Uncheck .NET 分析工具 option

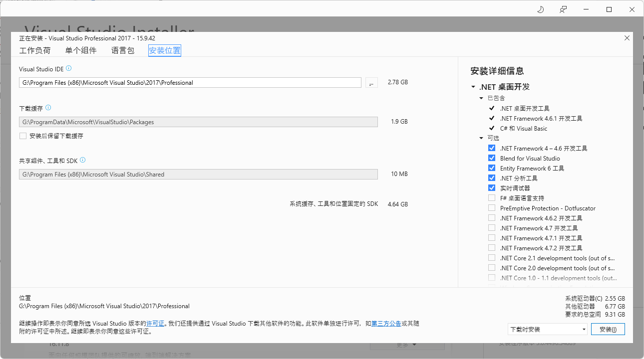click(492, 178)
